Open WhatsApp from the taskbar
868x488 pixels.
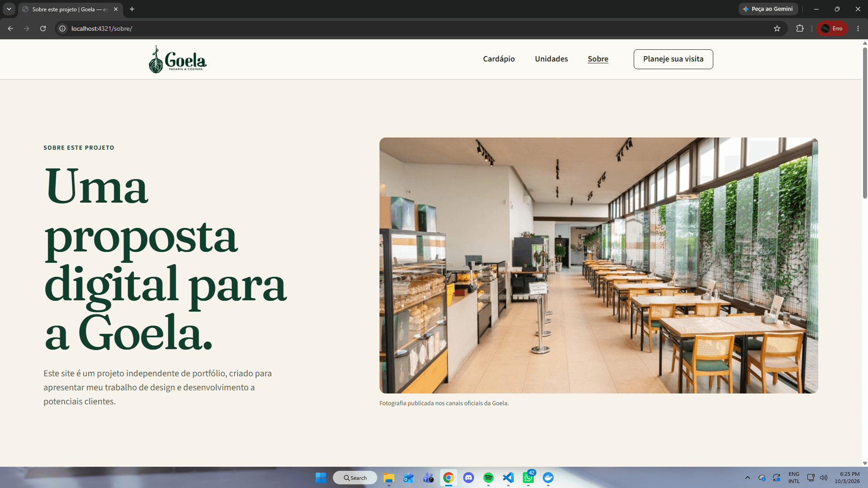528,478
